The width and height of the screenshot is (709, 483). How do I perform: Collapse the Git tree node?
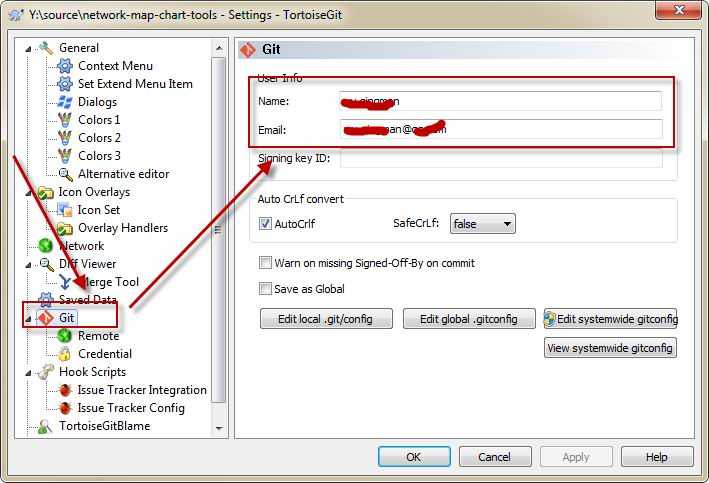pos(28,319)
